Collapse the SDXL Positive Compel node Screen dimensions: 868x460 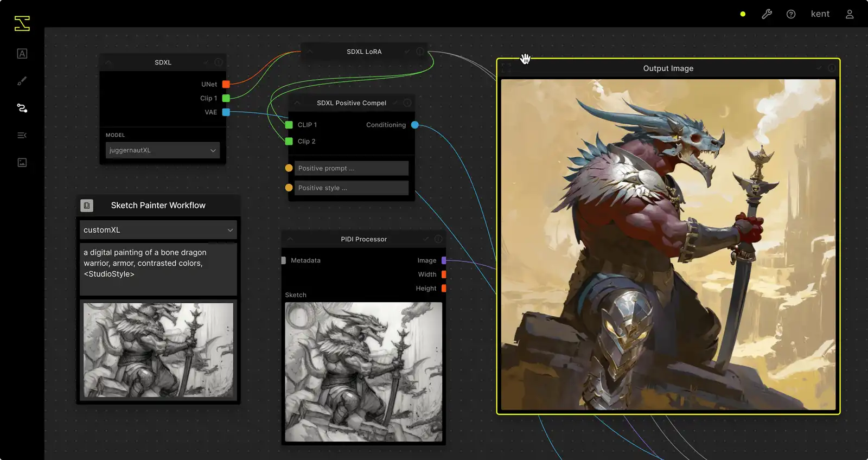[x=297, y=103]
